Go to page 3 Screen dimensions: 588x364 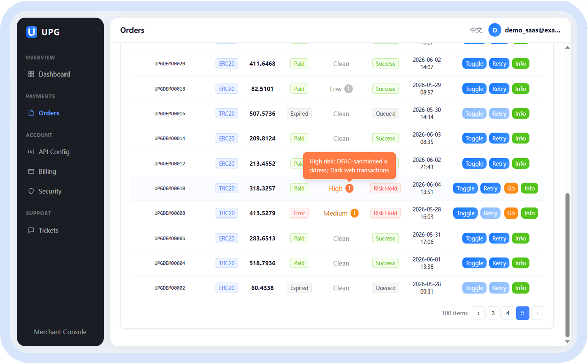(493, 313)
